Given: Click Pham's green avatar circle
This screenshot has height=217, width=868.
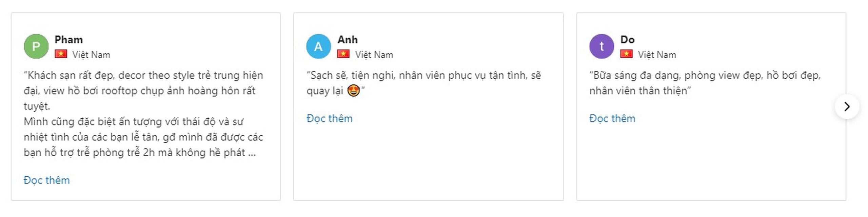Looking at the screenshot, I should 36,46.
